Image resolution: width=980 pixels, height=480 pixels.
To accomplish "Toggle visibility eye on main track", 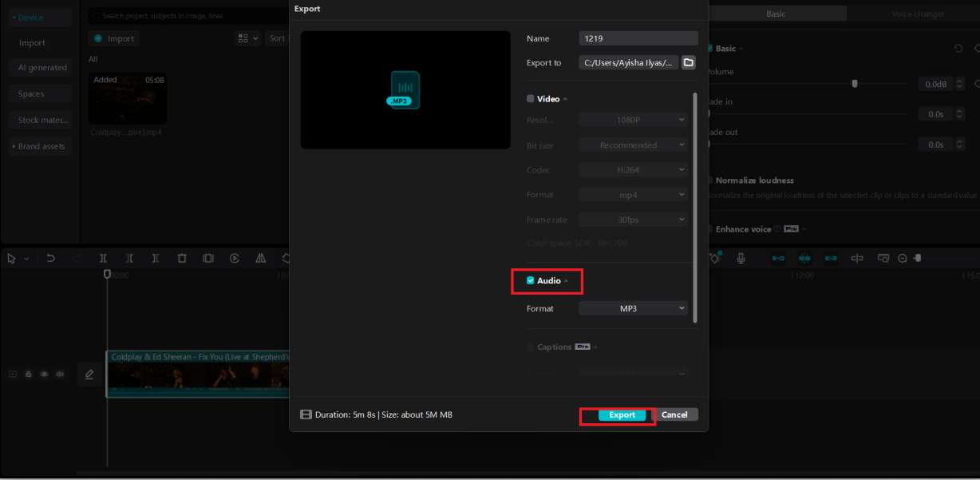I will coord(44,374).
